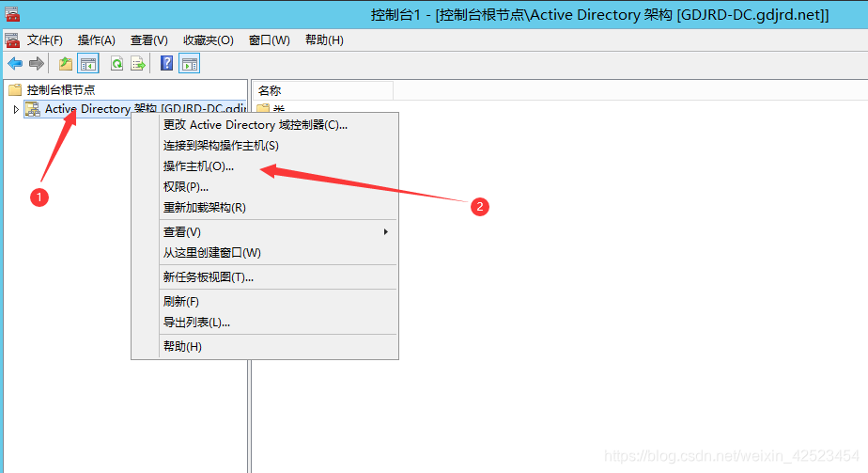Toggle the Show/Hide Console Tree icon
Screen dimensions: 868x473
click(88, 64)
